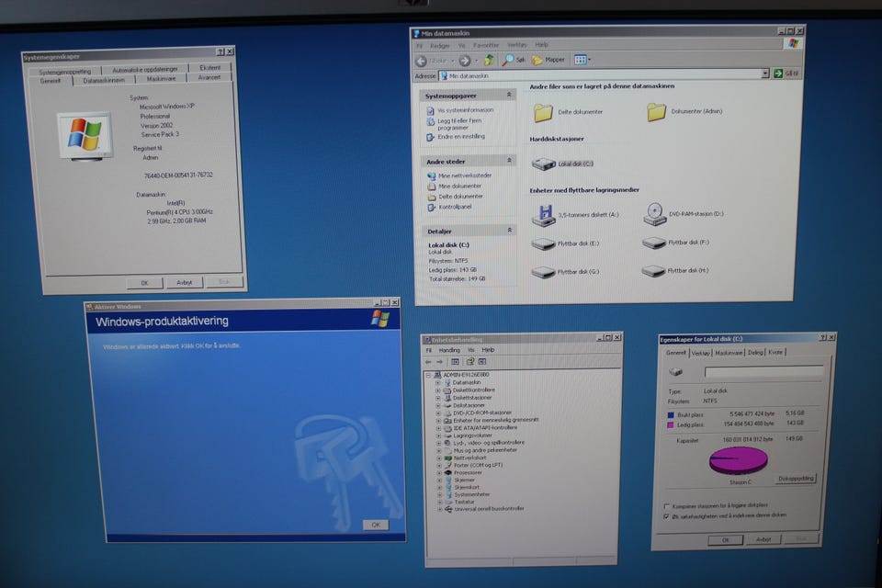Click the Back arrow in Min datamaskin

point(422,61)
